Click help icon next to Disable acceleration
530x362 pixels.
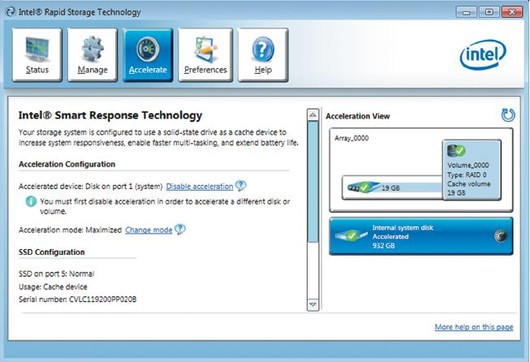click(x=241, y=186)
